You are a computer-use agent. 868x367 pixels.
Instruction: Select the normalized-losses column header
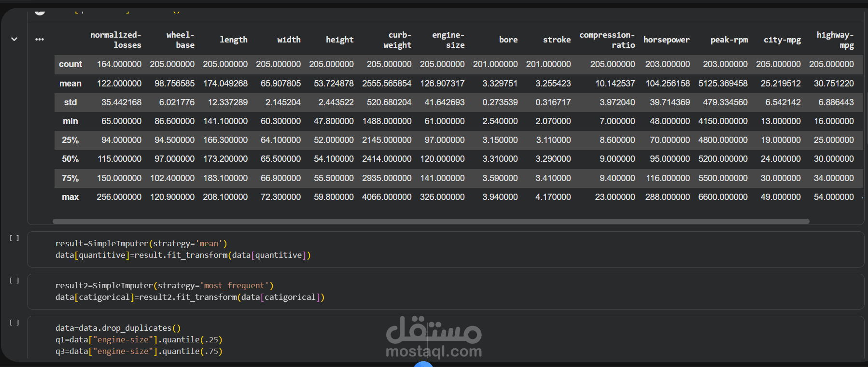point(116,40)
